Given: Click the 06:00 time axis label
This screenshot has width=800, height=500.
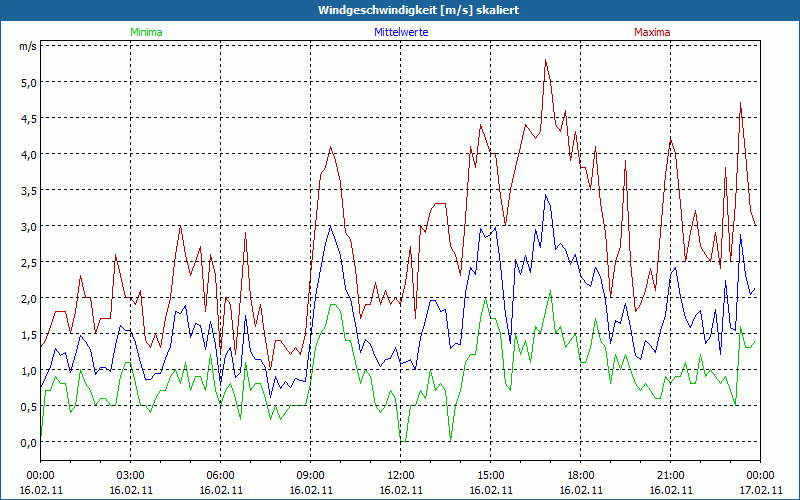Looking at the screenshot, I should pyautogui.click(x=220, y=476).
